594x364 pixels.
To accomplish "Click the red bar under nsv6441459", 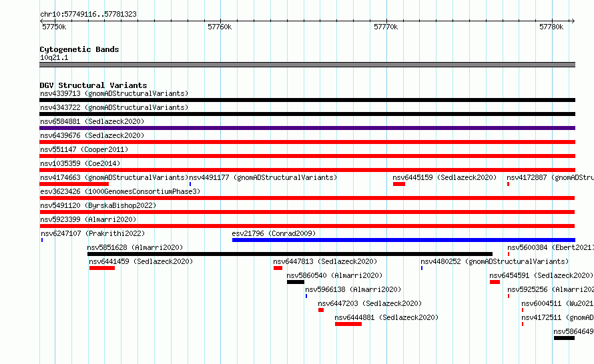I will [102, 268].
